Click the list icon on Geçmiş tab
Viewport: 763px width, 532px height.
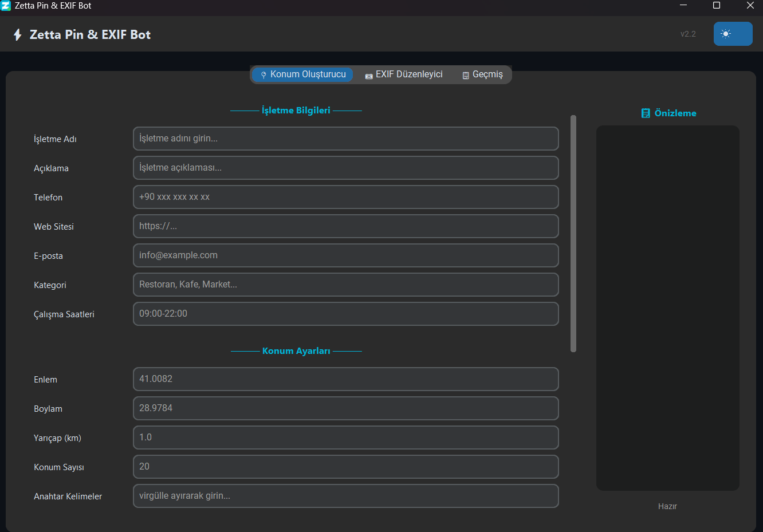click(x=466, y=76)
